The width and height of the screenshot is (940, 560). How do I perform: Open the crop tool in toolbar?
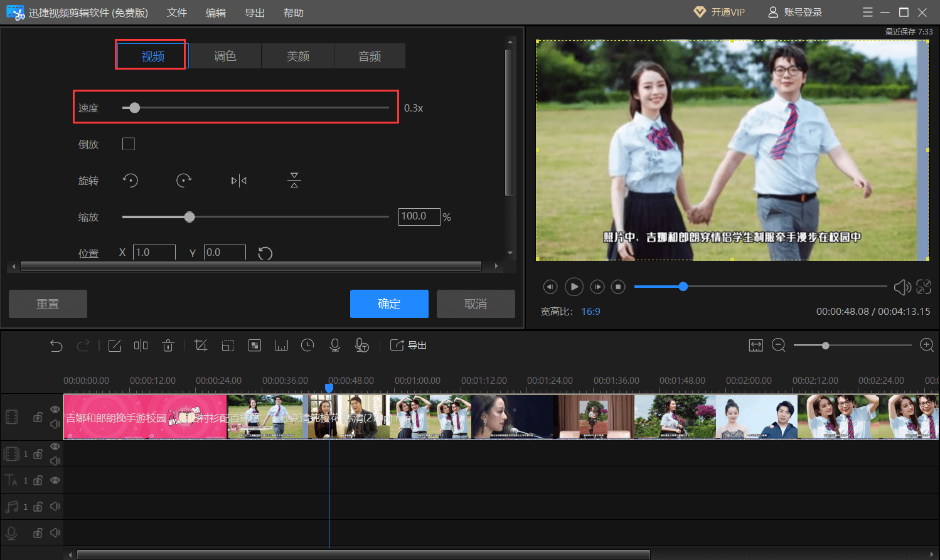click(201, 346)
